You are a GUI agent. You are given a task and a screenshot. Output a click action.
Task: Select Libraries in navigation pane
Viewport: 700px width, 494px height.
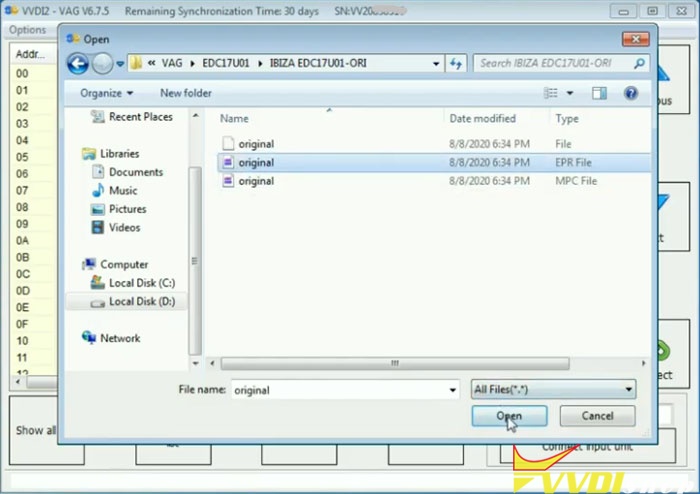coord(111,154)
